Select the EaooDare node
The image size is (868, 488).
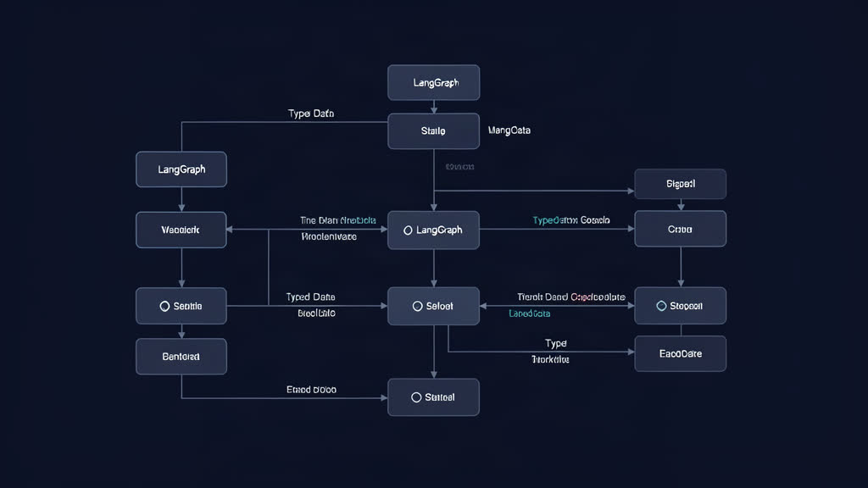681,353
